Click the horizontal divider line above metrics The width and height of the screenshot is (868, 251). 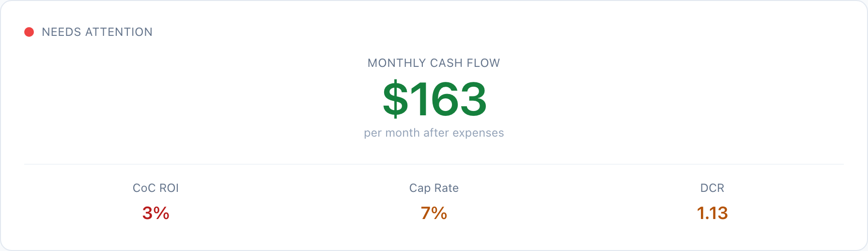[434, 164]
